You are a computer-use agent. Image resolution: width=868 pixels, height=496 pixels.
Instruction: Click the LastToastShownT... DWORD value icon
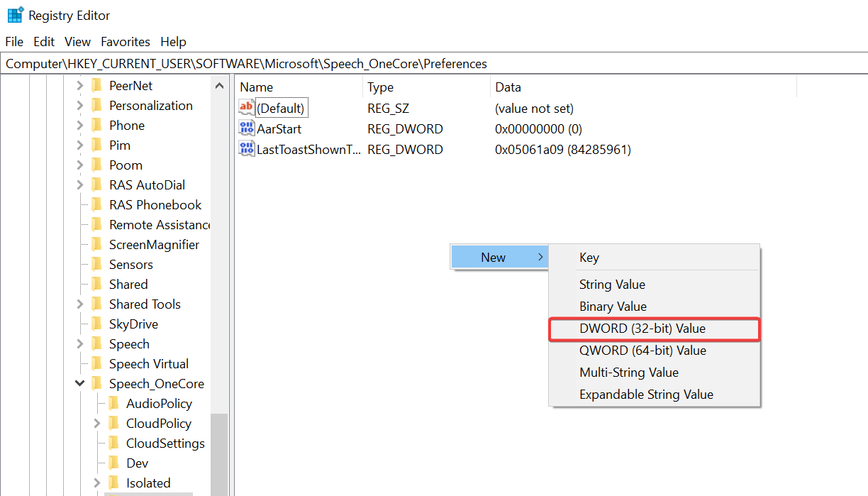(x=247, y=150)
